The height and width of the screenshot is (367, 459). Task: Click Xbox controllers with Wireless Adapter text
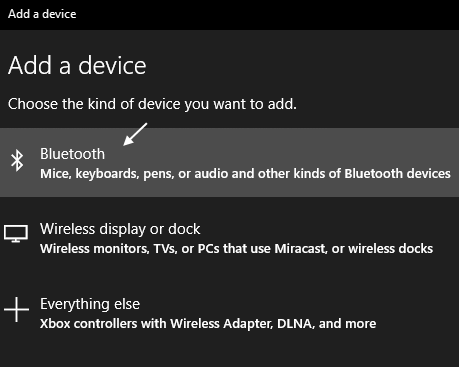[x=208, y=324]
